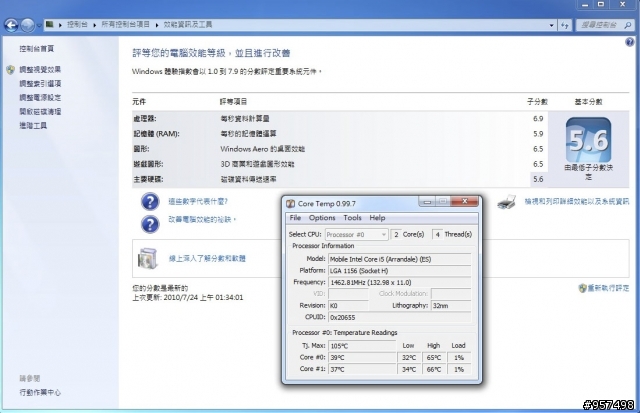Click Core #1 temperature 37°C
The width and height of the screenshot is (640, 413).
(362, 369)
